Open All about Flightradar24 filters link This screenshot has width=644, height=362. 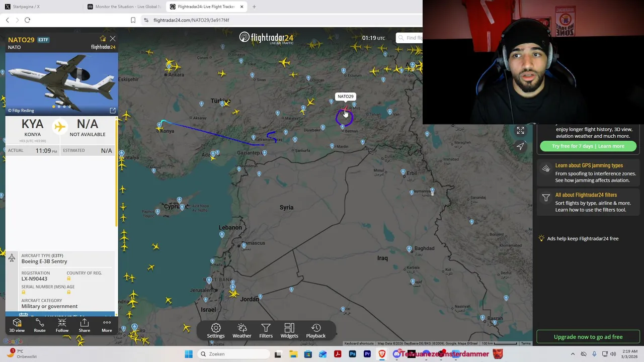click(x=586, y=195)
